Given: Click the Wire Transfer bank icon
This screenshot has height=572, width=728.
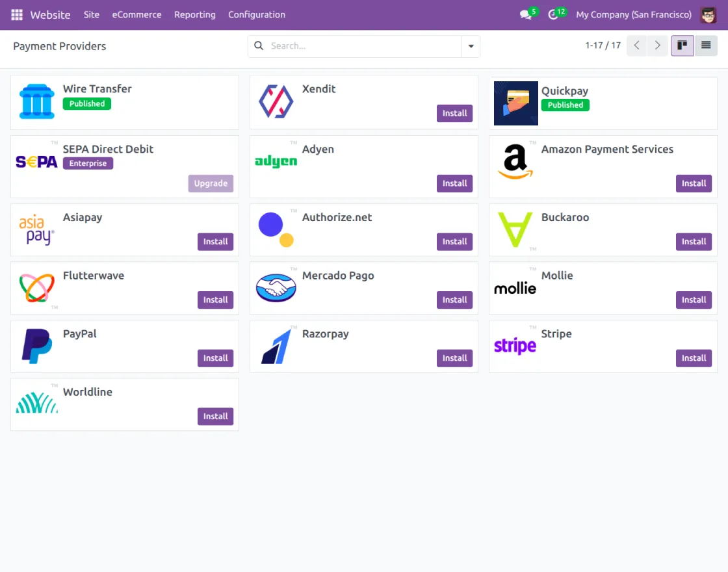Looking at the screenshot, I should tap(36, 101).
